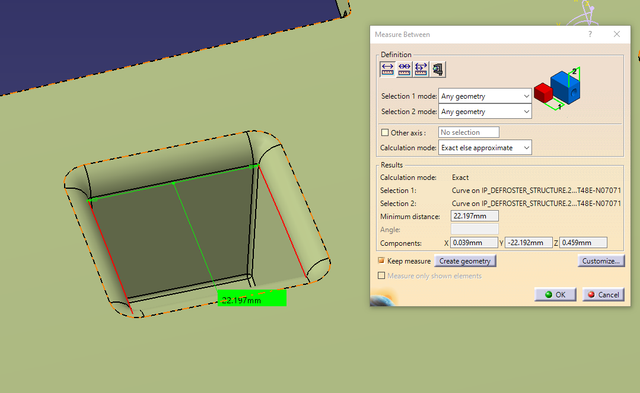Click the Z component 0.459mm field
Viewport: 640px width, 393px height.
pos(583,243)
